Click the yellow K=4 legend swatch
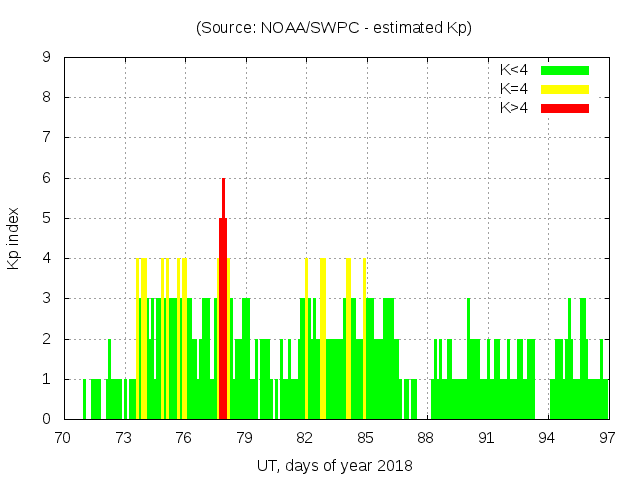Viewport: 640px width, 480px height. click(x=565, y=89)
